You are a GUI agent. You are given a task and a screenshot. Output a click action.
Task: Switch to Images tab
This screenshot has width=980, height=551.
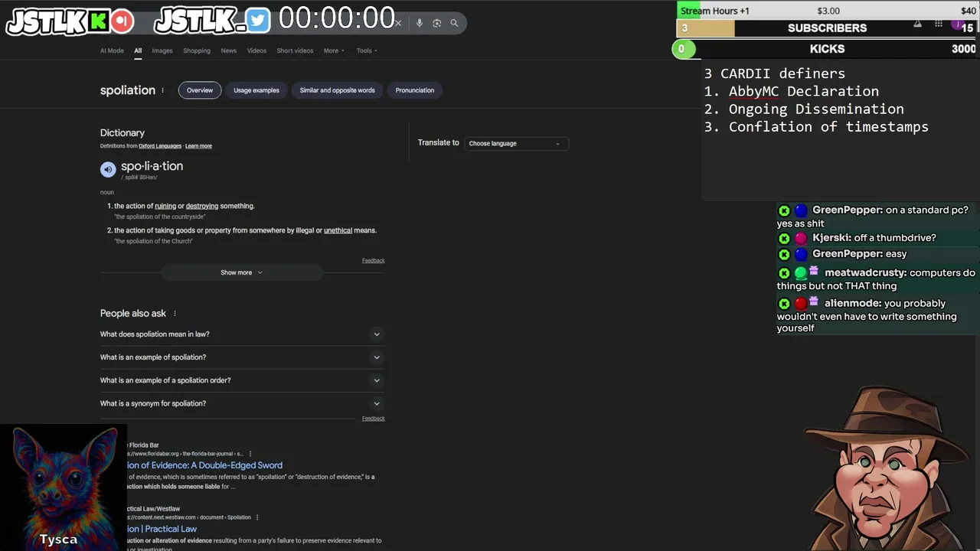162,51
